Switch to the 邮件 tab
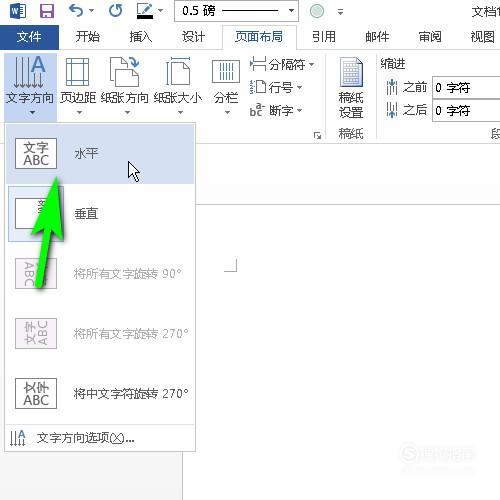 377,37
